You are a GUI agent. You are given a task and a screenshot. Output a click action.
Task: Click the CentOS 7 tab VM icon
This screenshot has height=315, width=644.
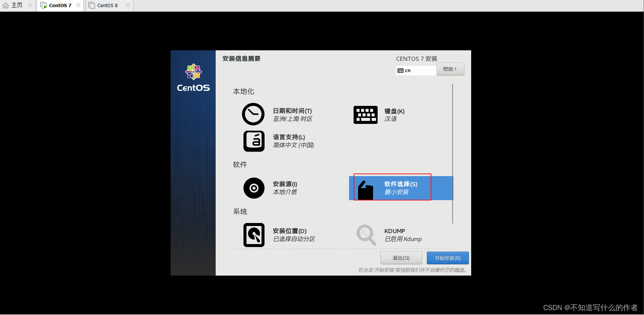(x=44, y=6)
